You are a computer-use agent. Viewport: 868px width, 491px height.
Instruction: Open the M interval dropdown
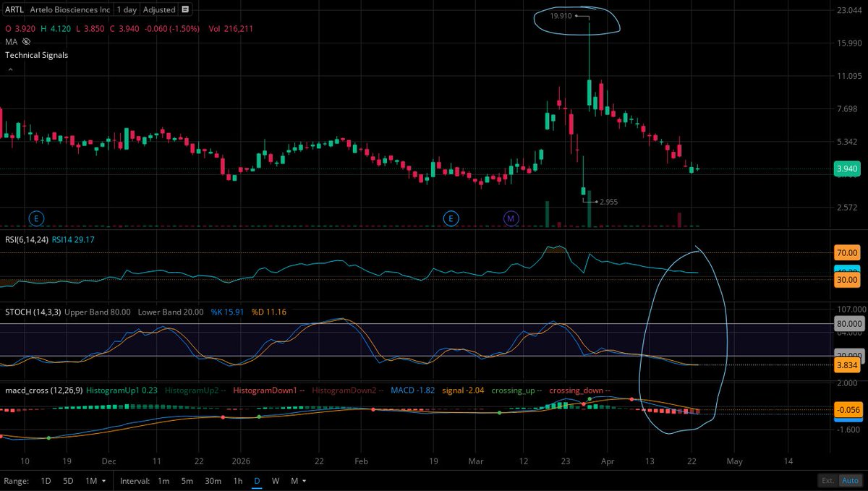[x=297, y=480]
